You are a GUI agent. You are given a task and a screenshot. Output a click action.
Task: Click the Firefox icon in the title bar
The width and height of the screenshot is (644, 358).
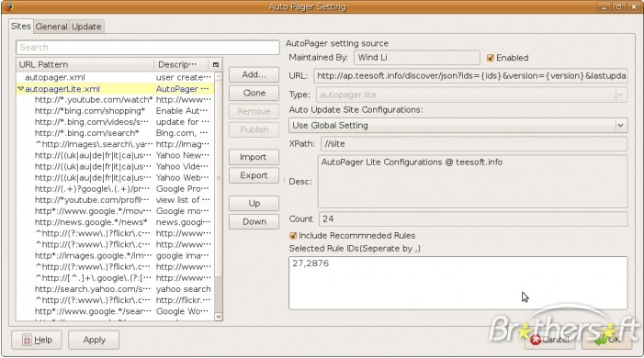click(x=8, y=6)
